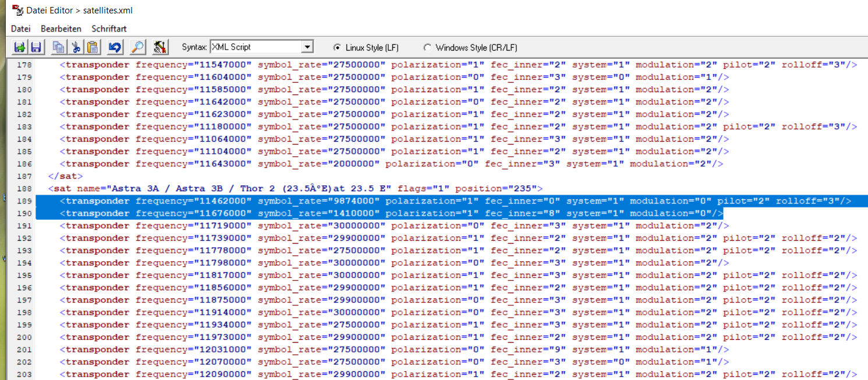
Task: Click frequency "11642000" on line 181
Action: point(223,102)
